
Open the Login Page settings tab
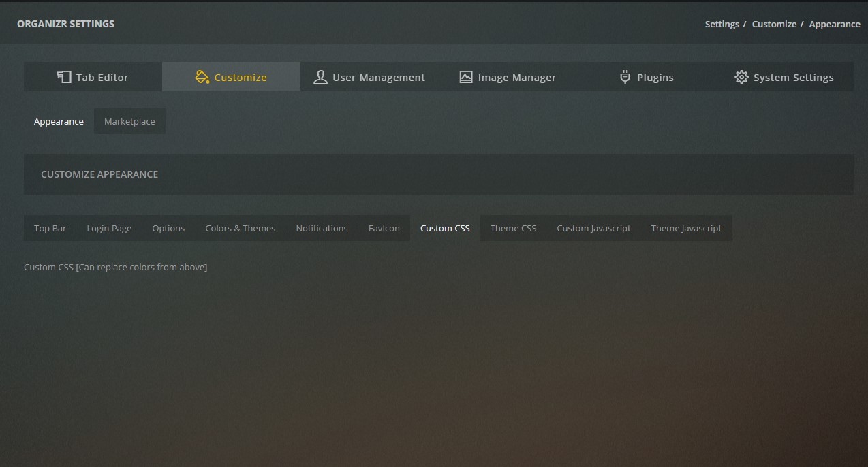(109, 228)
